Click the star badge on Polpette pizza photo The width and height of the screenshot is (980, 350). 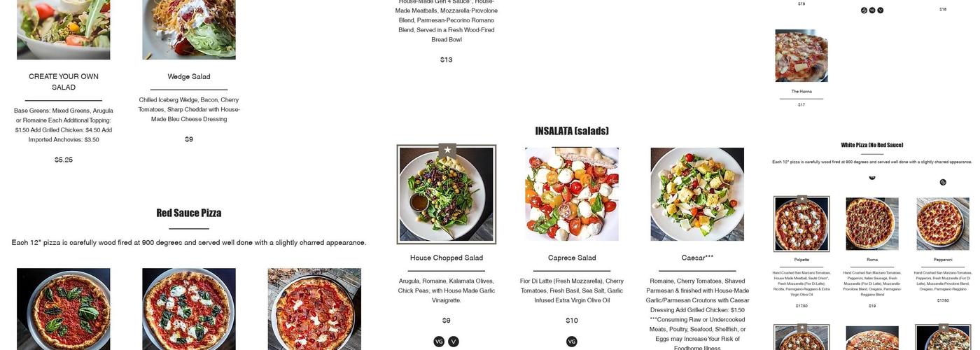802,199
